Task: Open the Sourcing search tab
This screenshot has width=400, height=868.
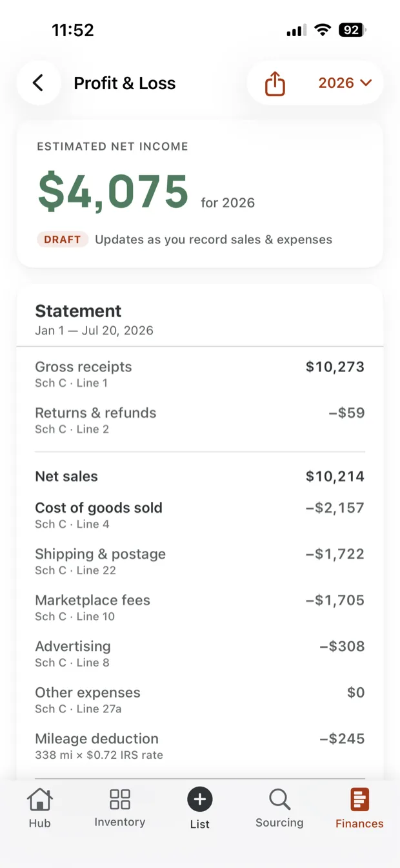Action: (279, 808)
